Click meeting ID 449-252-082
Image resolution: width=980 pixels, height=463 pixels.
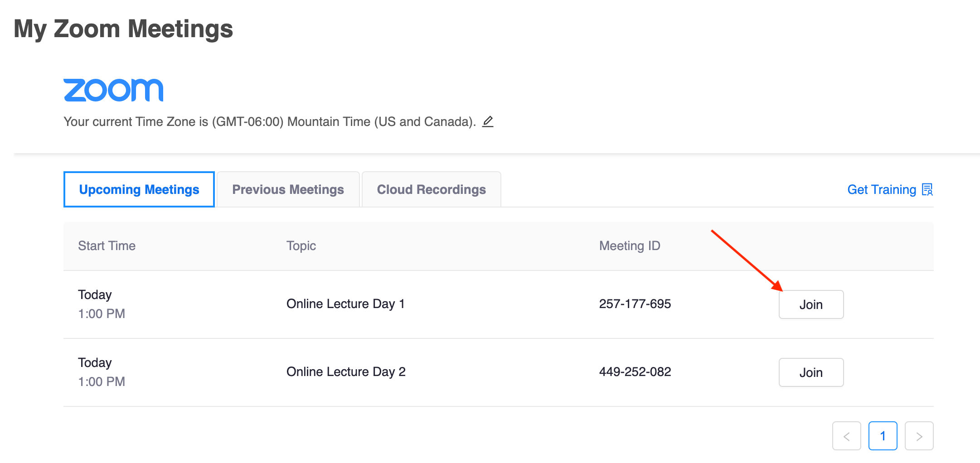pyautogui.click(x=635, y=372)
